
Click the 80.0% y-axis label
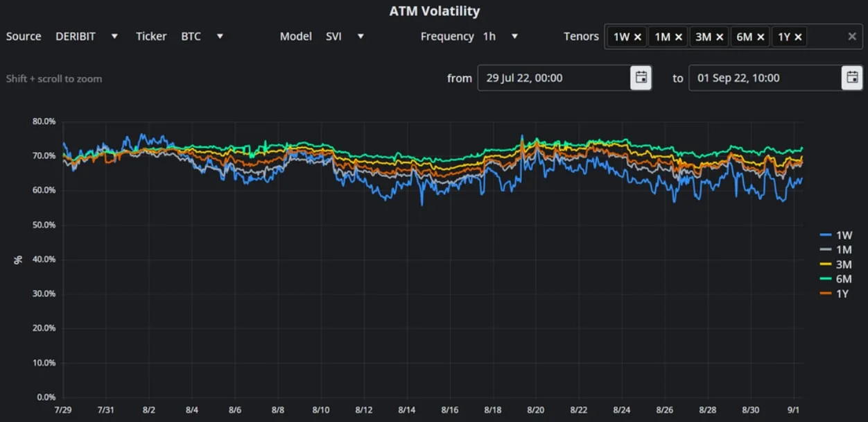(x=44, y=121)
